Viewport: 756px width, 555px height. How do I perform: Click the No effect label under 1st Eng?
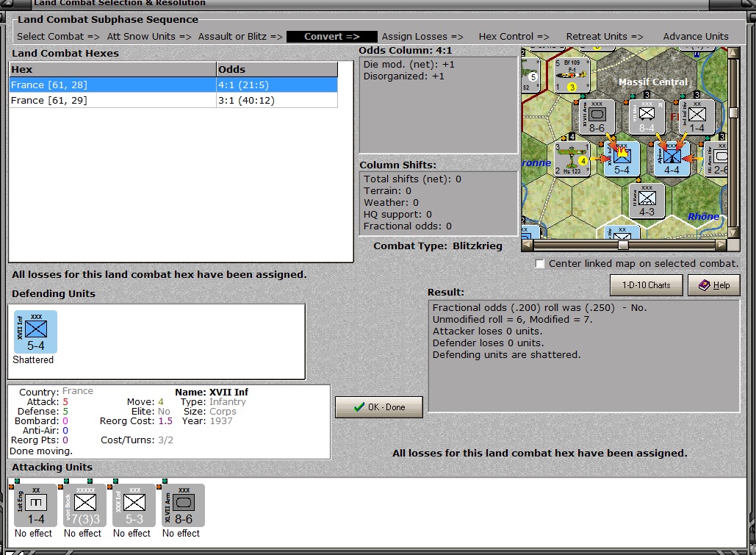33,533
